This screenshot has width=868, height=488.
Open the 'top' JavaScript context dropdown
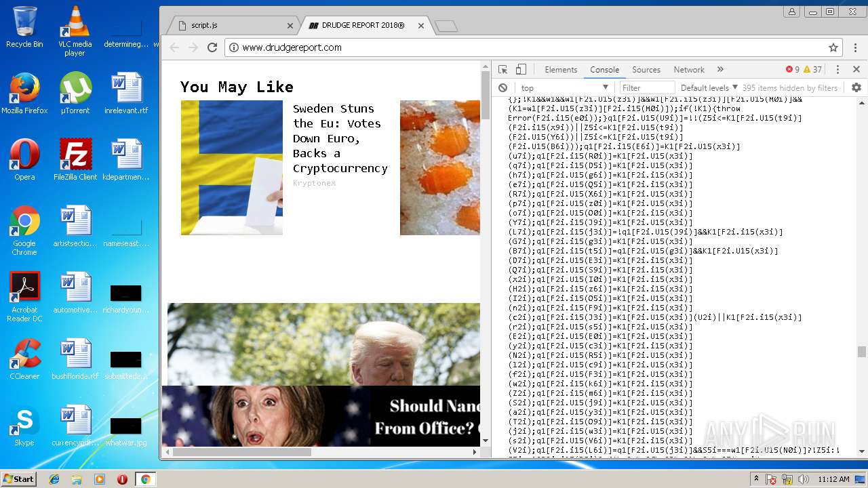point(564,88)
